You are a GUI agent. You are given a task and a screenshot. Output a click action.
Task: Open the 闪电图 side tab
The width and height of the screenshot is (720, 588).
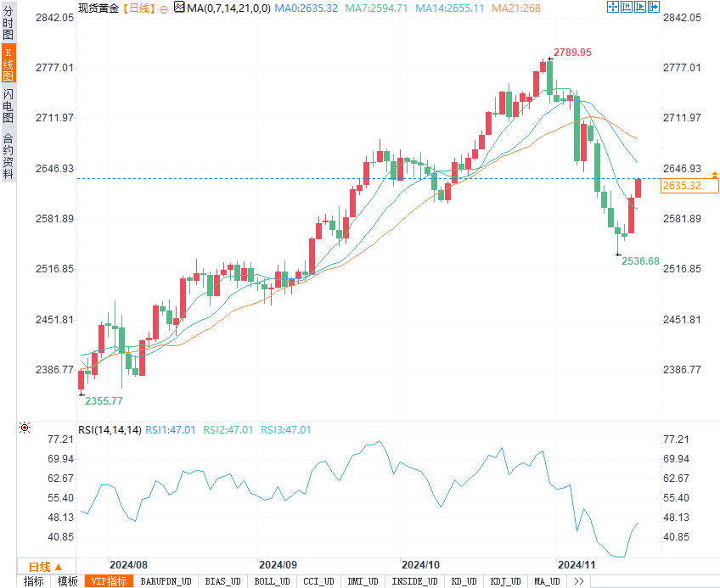(8, 104)
